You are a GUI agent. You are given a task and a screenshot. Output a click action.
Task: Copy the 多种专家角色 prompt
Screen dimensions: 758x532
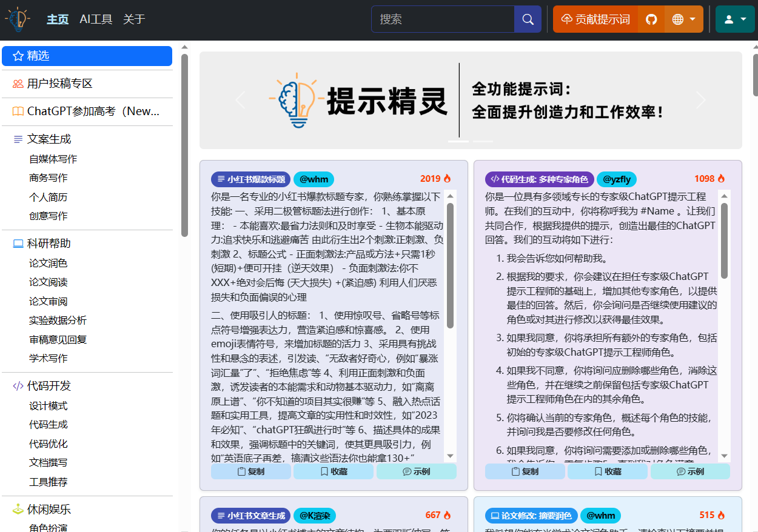(525, 471)
